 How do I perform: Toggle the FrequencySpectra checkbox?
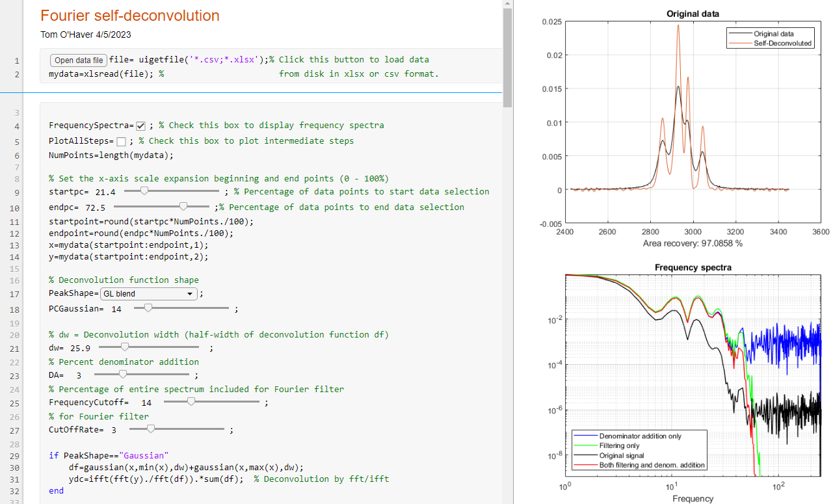coord(140,126)
